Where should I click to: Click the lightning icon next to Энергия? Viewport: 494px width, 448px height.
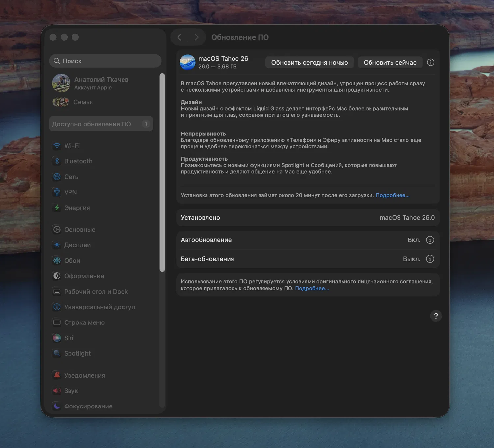coord(57,208)
